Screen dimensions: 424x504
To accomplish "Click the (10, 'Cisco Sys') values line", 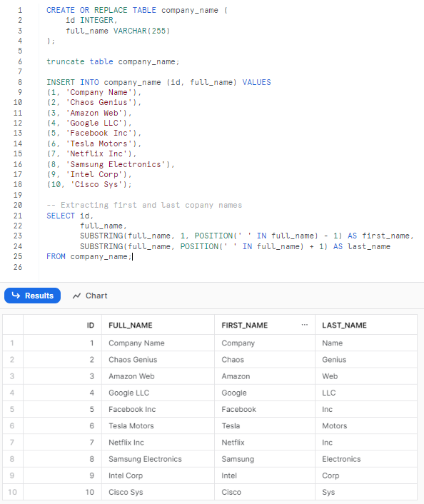I will (x=90, y=184).
